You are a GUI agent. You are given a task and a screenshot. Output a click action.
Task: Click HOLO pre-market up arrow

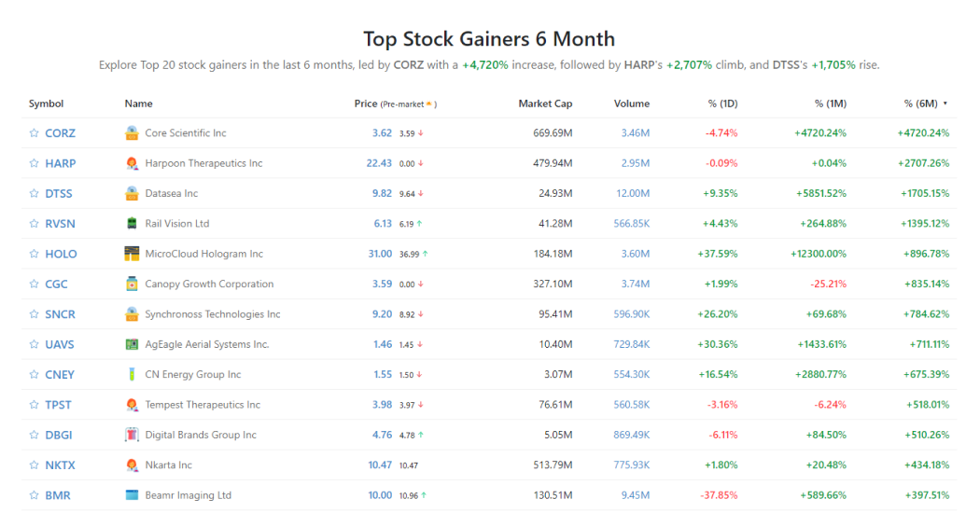(425, 254)
